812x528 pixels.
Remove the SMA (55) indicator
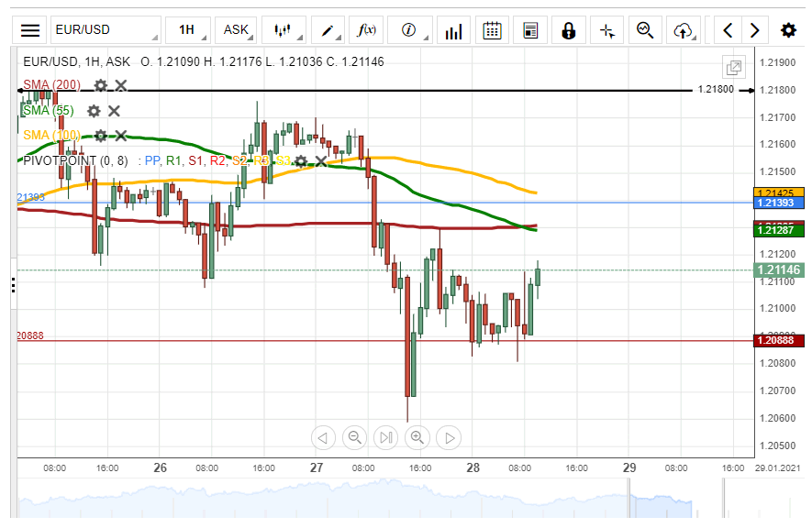[114, 111]
